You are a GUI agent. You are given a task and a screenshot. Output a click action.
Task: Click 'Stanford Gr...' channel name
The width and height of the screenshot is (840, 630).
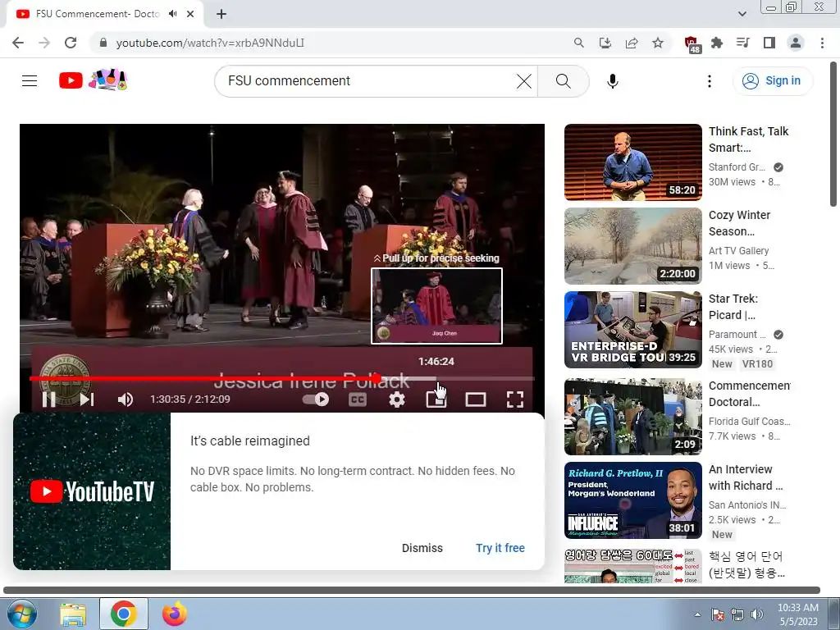tap(737, 167)
